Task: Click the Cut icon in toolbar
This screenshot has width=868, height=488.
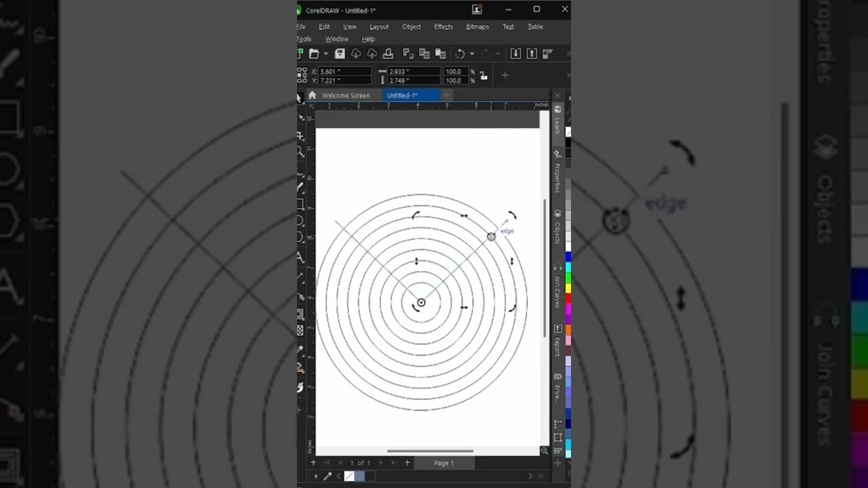Action: 408,54
